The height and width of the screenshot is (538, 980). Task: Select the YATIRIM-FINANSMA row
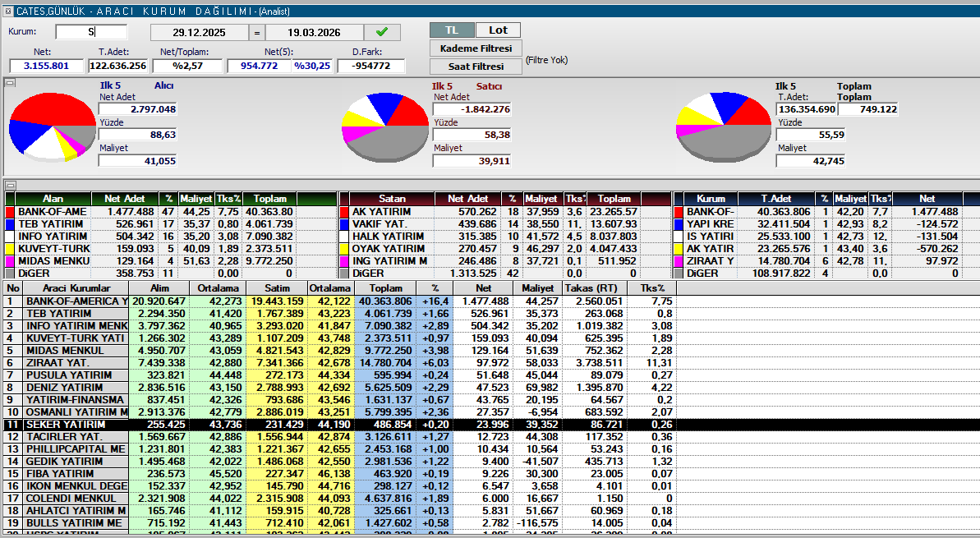pyautogui.click(x=340, y=400)
